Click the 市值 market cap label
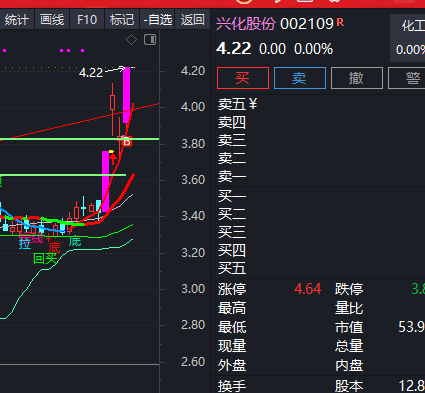 pos(349,327)
